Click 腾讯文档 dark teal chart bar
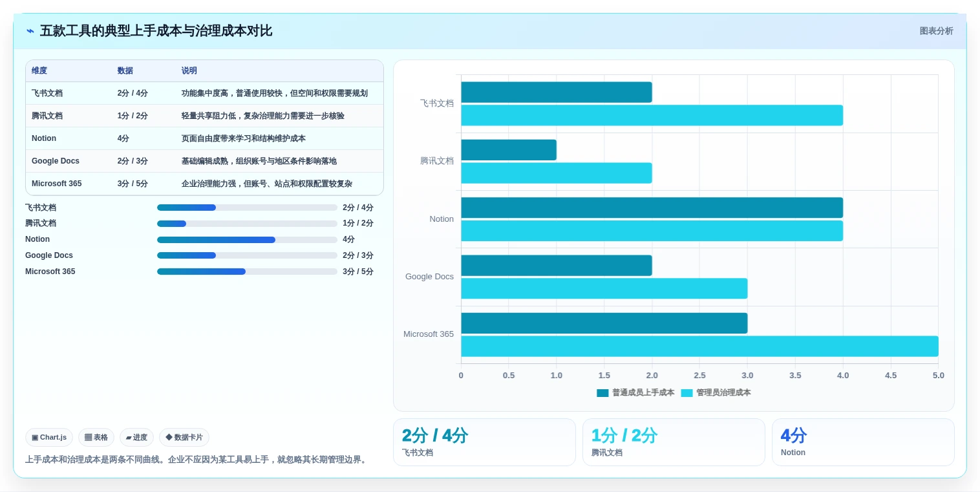 click(508, 150)
